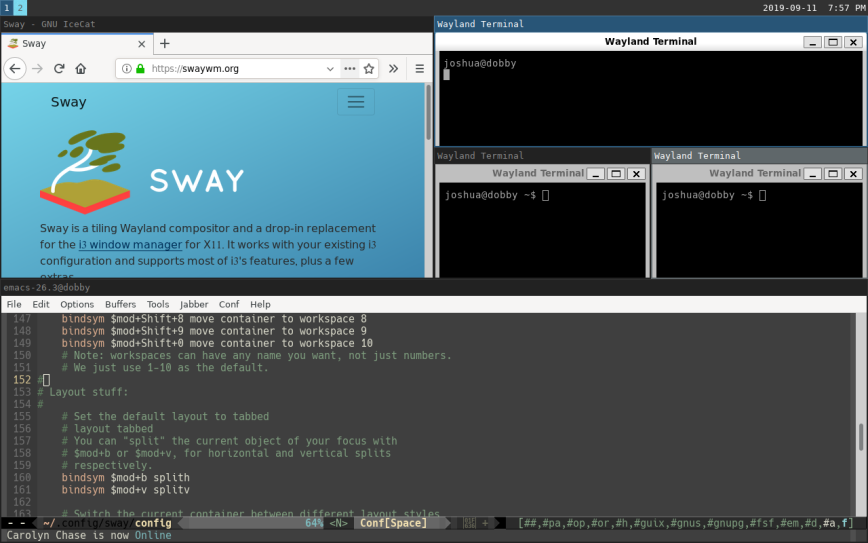Click the green padlock security icon

pyautogui.click(x=141, y=69)
